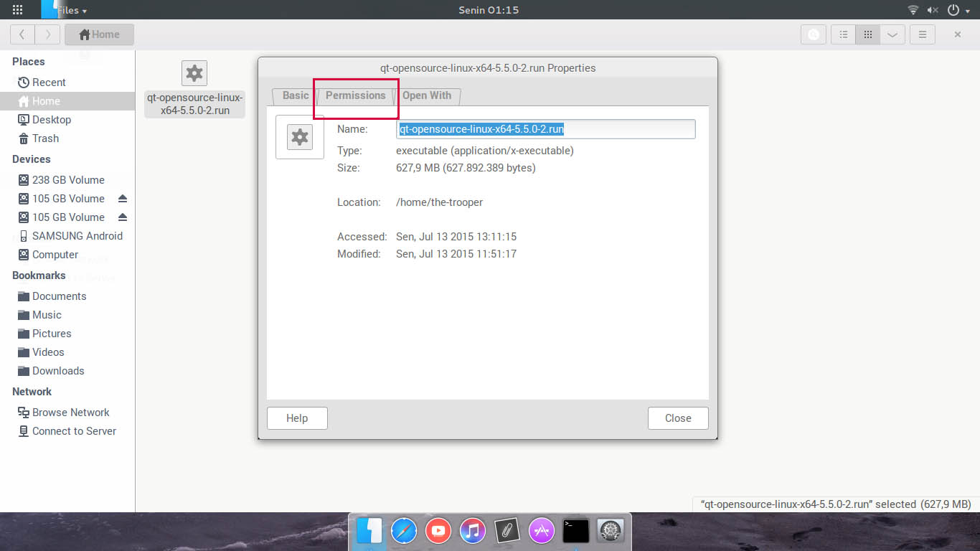Image resolution: width=980 pixels, height=551 pixels.
Task: Click the Properties dialog title bar text
Action: tap(488, 68)
